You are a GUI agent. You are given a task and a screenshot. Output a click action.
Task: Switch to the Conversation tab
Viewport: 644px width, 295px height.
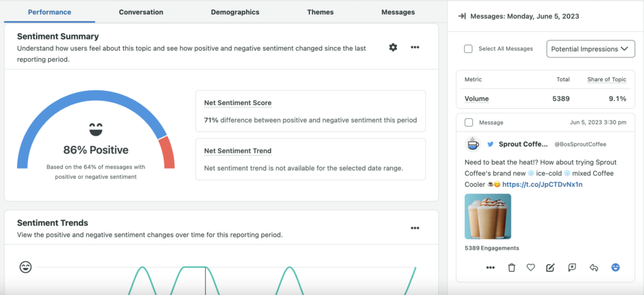[x=141, y=12]
